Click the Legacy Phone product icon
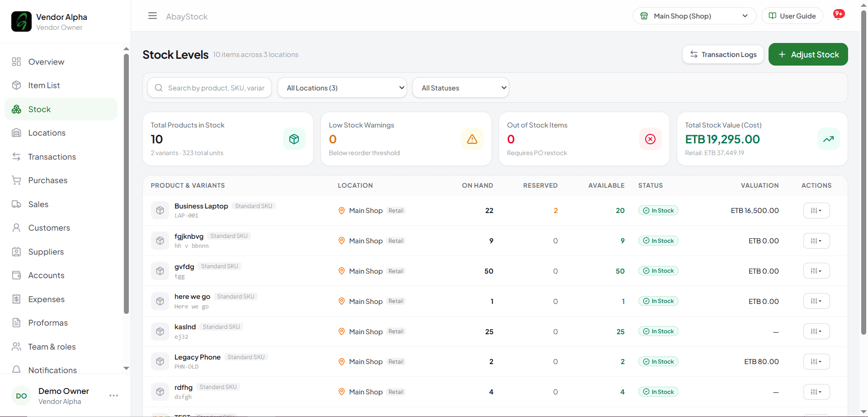Screen dimensions: 868x417 point(160,361)
